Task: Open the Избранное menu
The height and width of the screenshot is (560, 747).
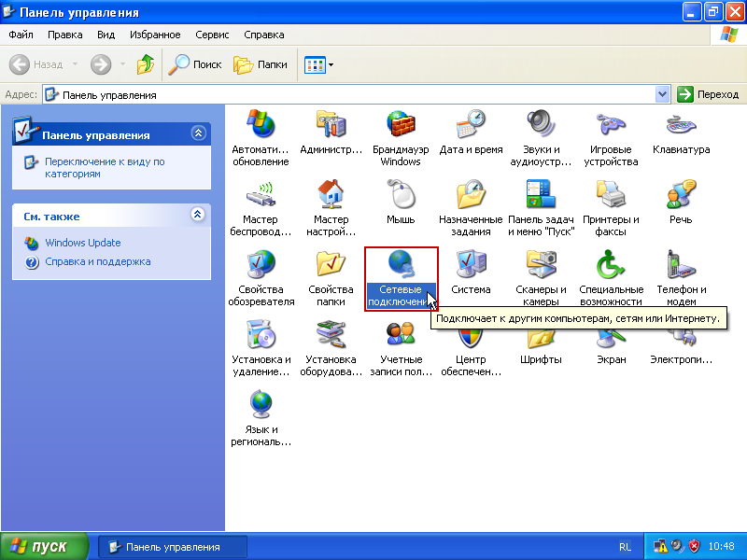Action: click(x=155, y=35)
